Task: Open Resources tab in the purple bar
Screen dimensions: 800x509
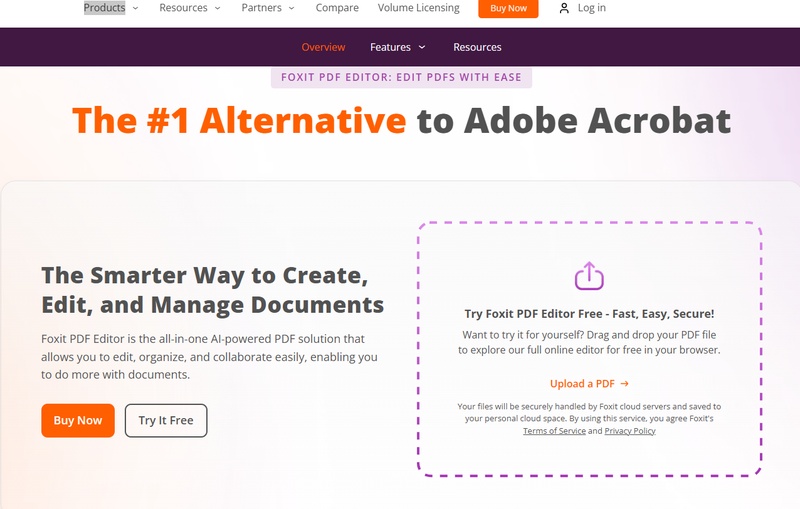Action: click(477, 47)
